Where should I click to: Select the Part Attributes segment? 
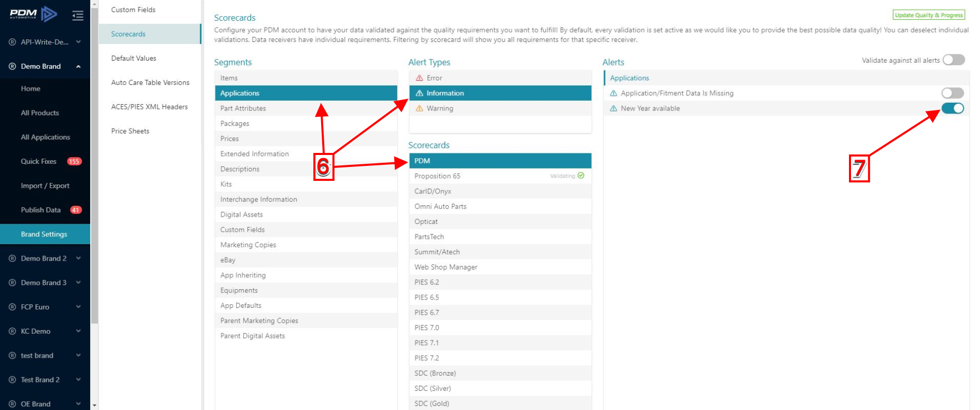pyautogui.click(x=306, y=108)
